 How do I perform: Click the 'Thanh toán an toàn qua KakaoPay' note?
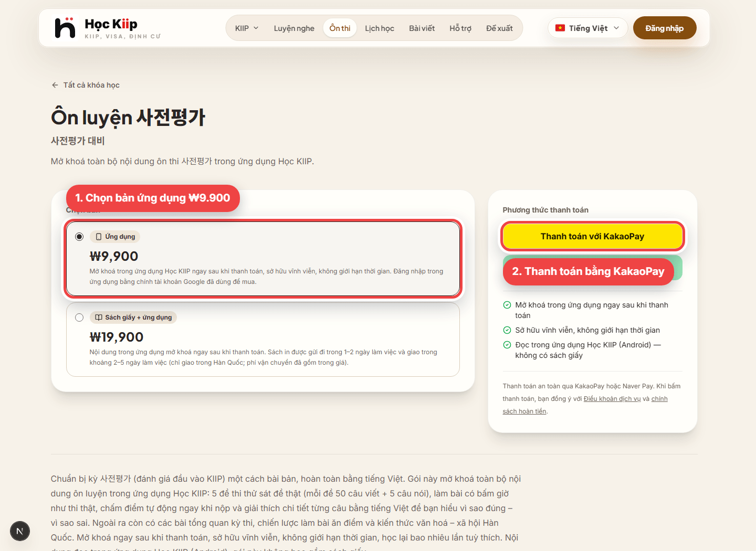click(592, 399)
